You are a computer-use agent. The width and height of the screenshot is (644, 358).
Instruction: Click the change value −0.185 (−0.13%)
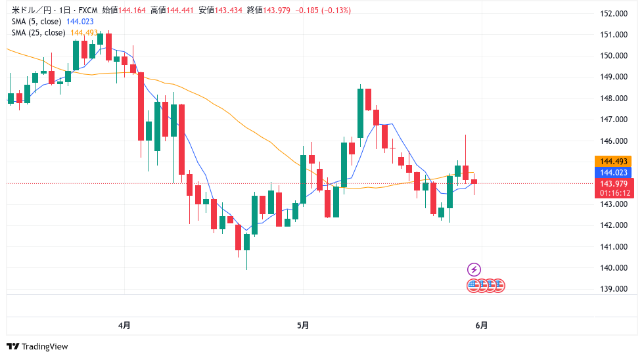click(323, 11)
